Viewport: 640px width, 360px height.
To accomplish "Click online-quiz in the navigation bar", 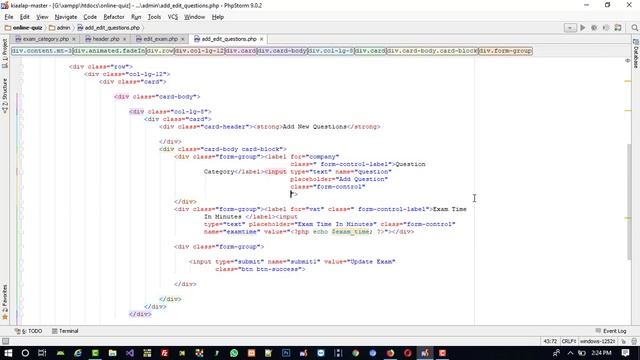I will point(24,28).
